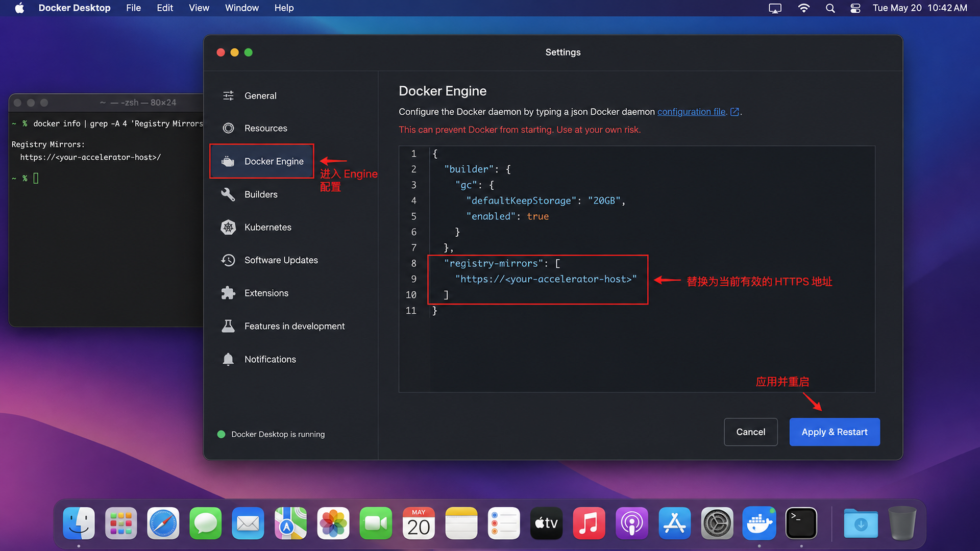Open Safari from the Dock
980x551 pixels.
coord(163,523)
